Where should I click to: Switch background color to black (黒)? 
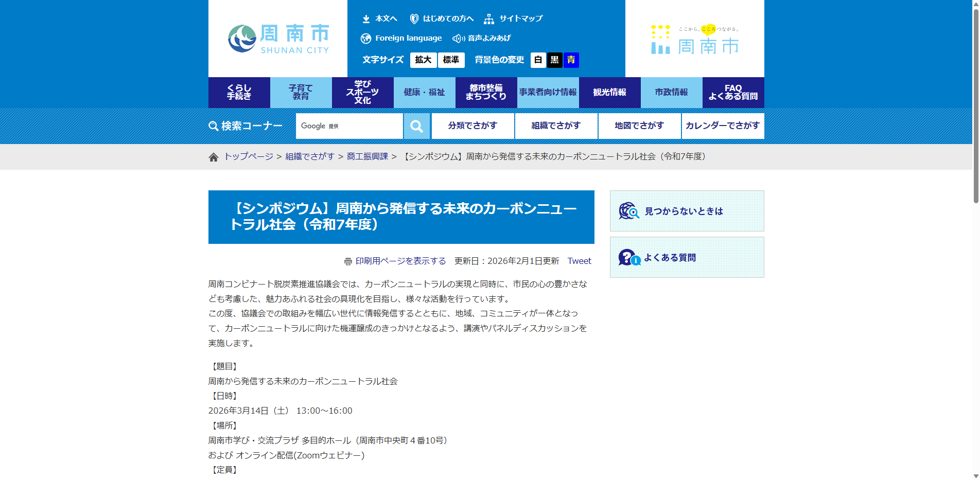(554, 60)
